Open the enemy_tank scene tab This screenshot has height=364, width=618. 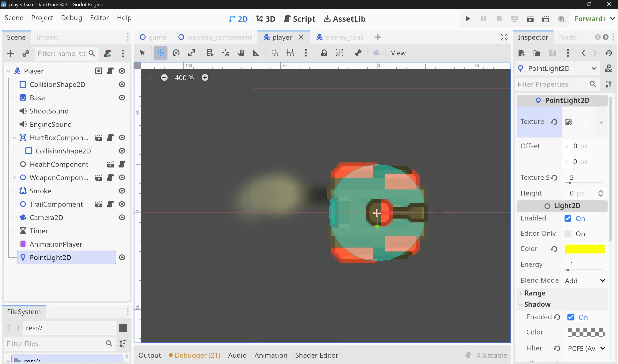340,37
